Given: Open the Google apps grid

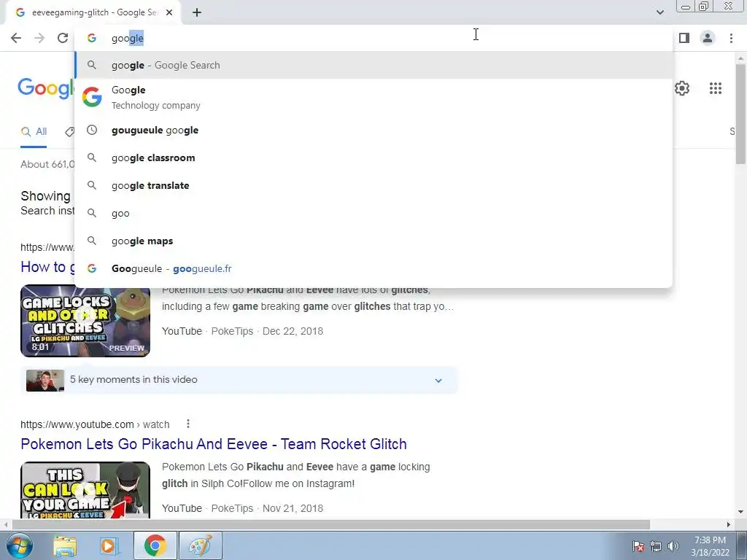Looking at the screenshot, I should (715, 88).
